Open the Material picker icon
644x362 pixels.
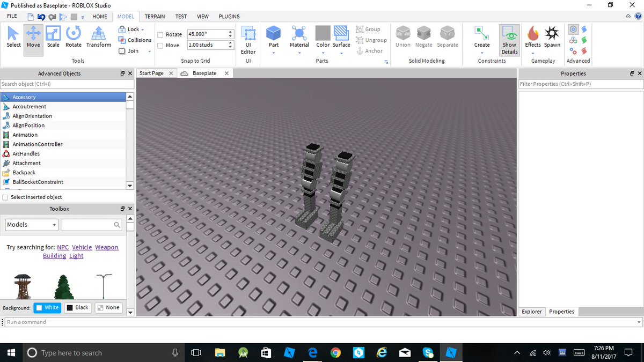pos(299,33)
